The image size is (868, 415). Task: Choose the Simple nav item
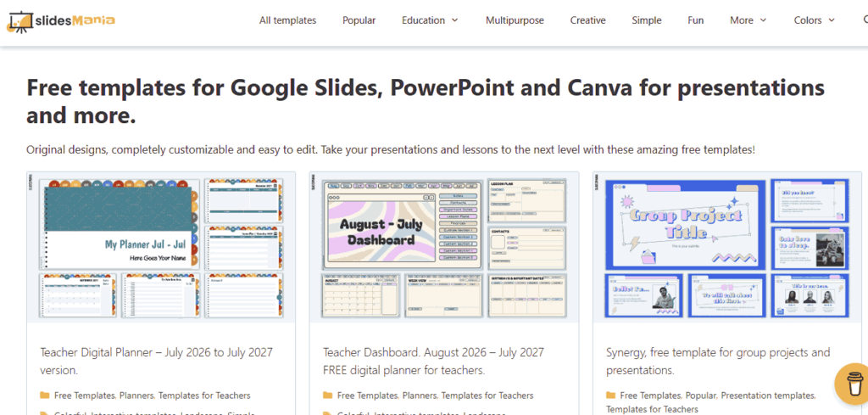pyautogui.click(x=647, y=20)
